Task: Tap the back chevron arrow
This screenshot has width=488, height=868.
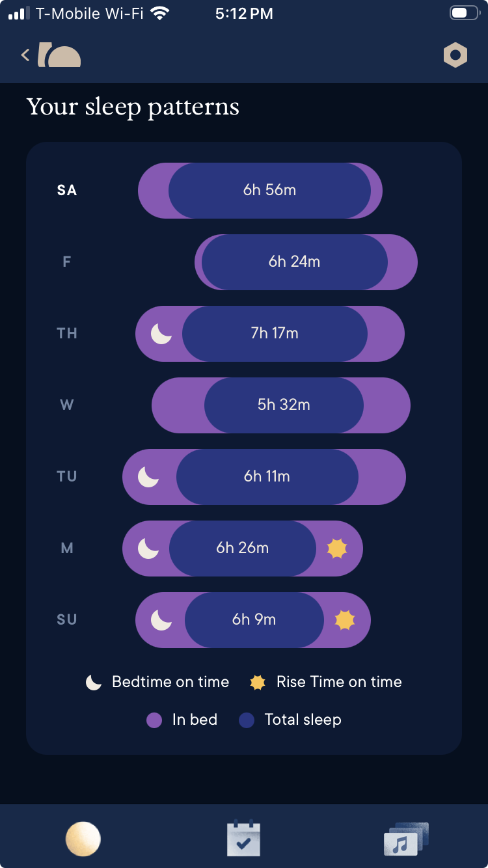Action: pyautogui.click(x=25, y=55)
